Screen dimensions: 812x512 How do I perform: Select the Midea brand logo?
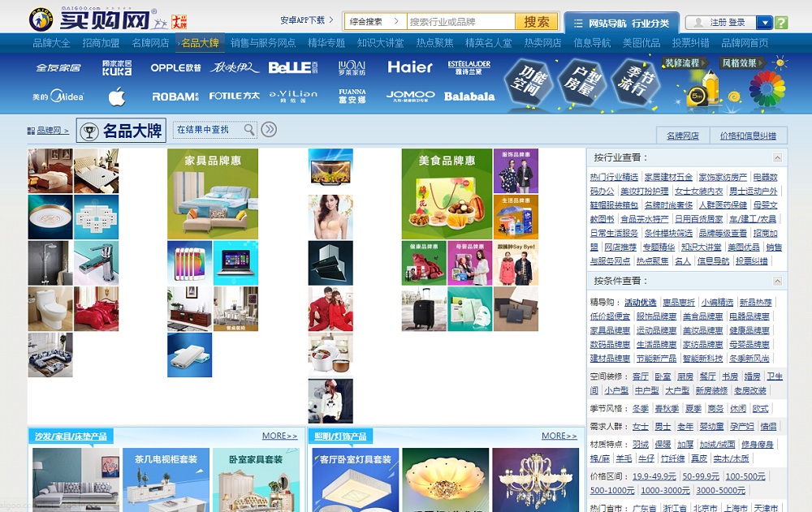coord(58,97)
